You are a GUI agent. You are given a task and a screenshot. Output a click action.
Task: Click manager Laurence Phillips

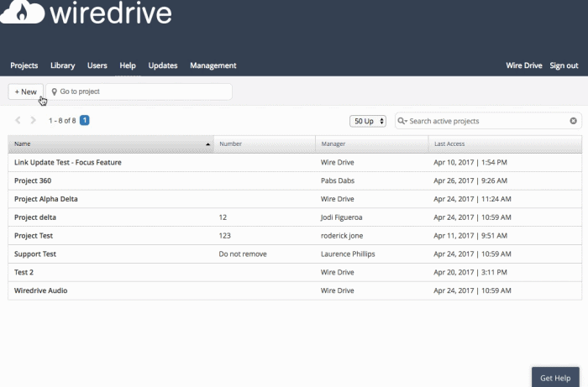(x=348, y=254)
